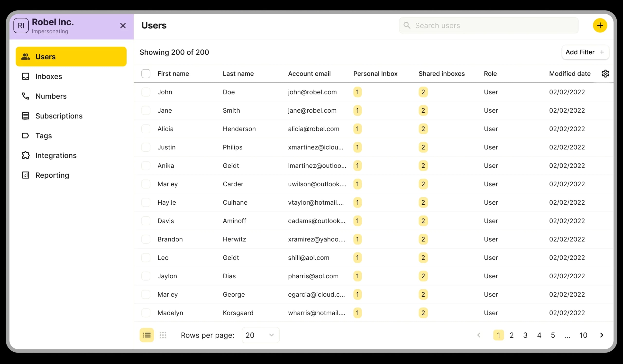This screenshot has width=623, height=364.
Task: Go to page 2
Action: click(512, 335)
